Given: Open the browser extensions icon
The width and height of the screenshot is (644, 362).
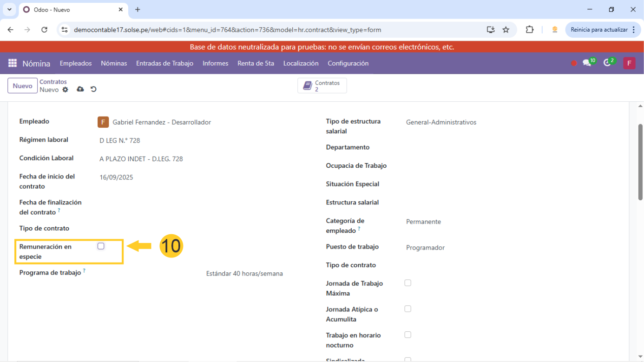Looking at the screenshot, I should click(x=530, y=30).
